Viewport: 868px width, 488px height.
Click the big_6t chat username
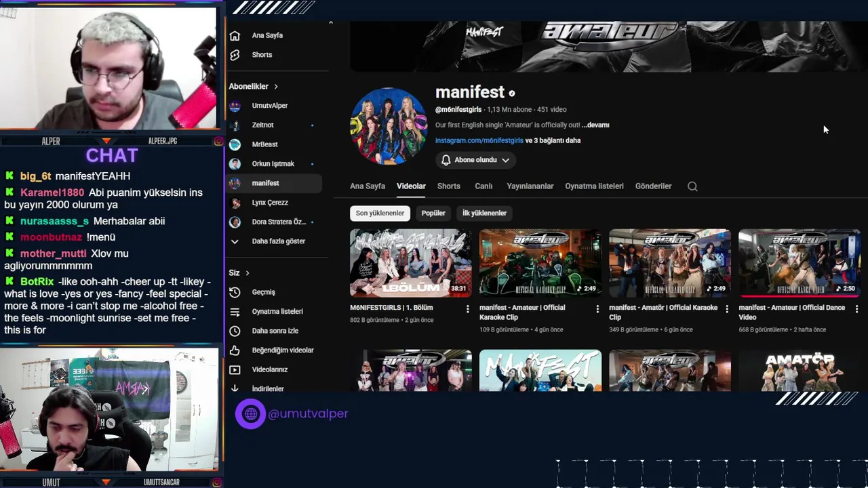[35, 176]
